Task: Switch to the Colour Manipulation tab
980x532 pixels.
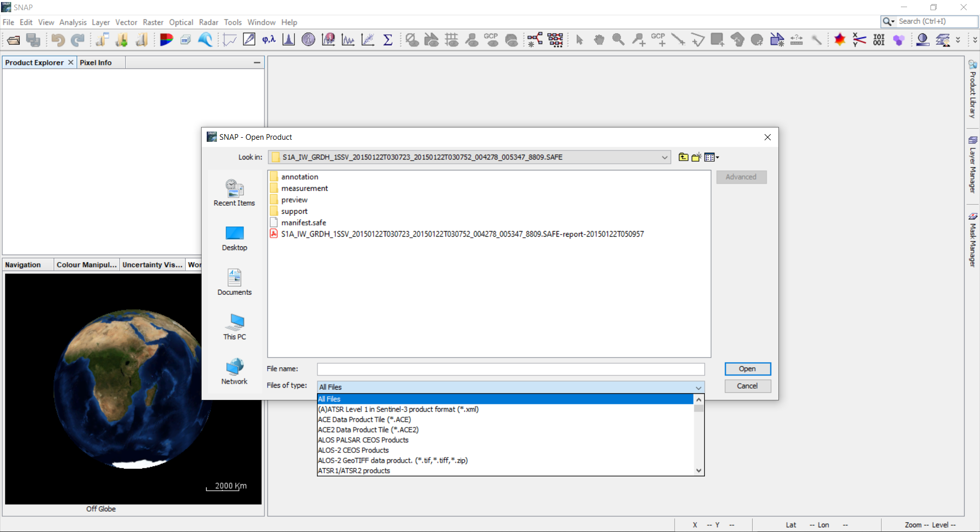Action: (x=87, y=265)
